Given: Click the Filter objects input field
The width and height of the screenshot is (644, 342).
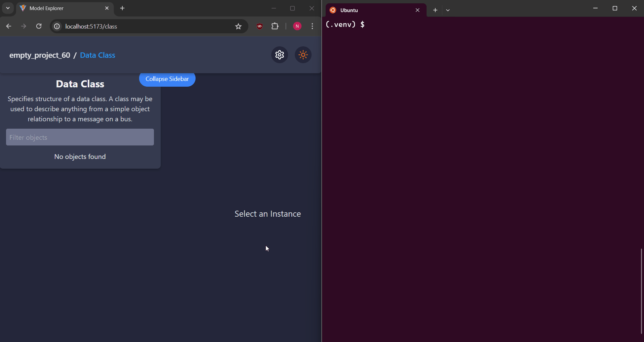Looking at the screenshot, I should click(x=80, y=137).
